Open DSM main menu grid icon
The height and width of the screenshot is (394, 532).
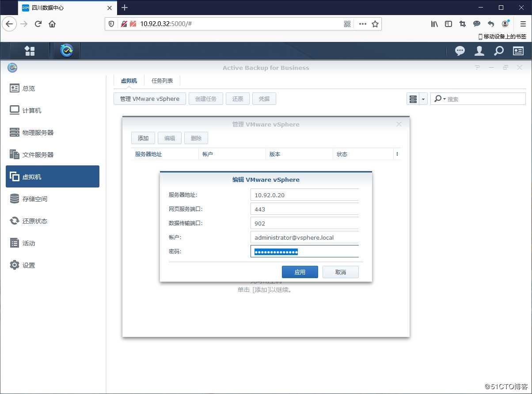(30, 51)
